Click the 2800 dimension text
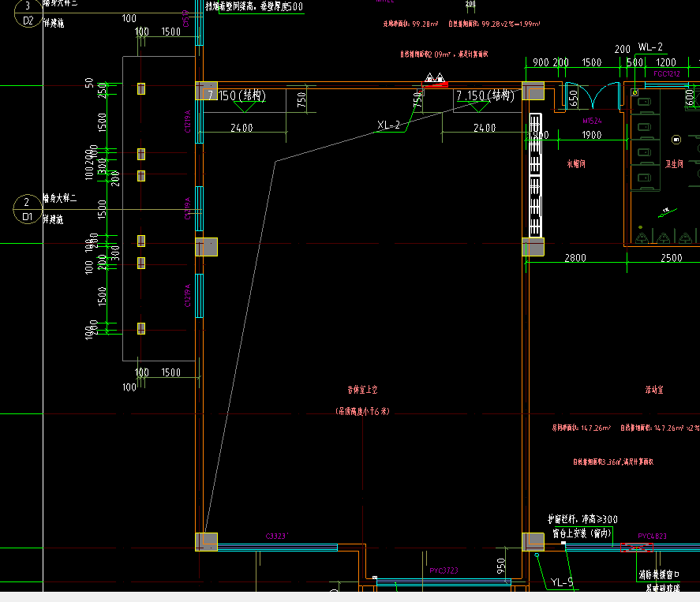This screenshot has width=700, height=602. 575,258
